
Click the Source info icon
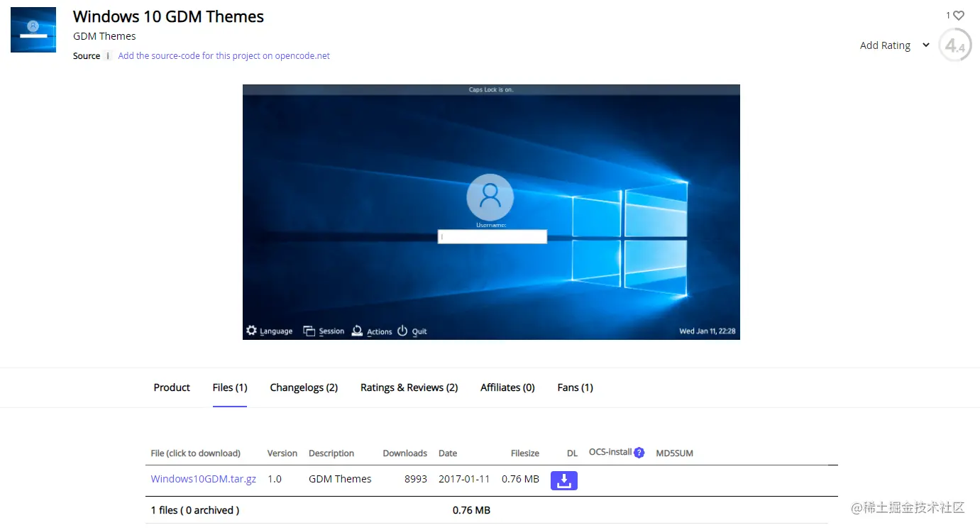tap(108, 56)
